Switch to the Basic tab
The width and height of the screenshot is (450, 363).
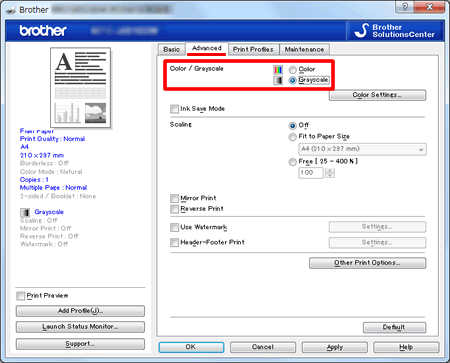pos(171,49)
